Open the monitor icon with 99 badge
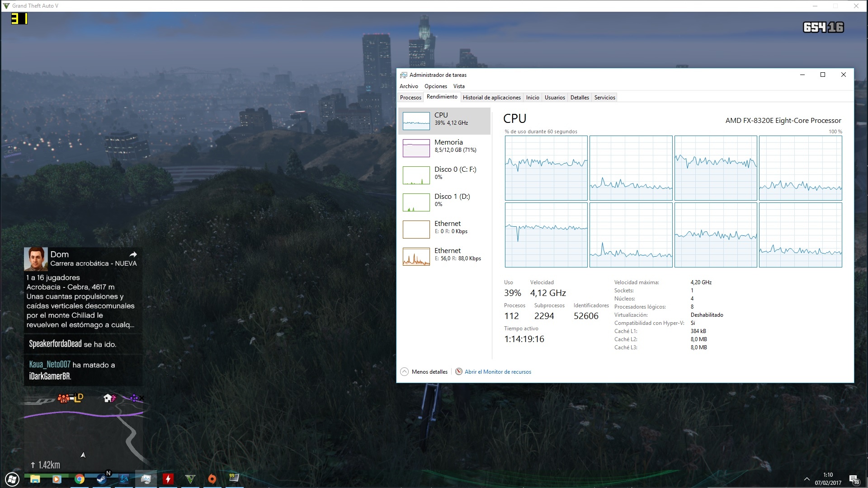 click(x=234, y=478)
